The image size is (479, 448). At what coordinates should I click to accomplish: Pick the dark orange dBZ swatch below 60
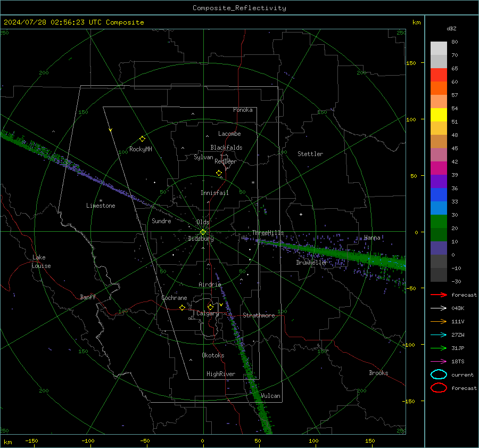[x=439, y=88]
